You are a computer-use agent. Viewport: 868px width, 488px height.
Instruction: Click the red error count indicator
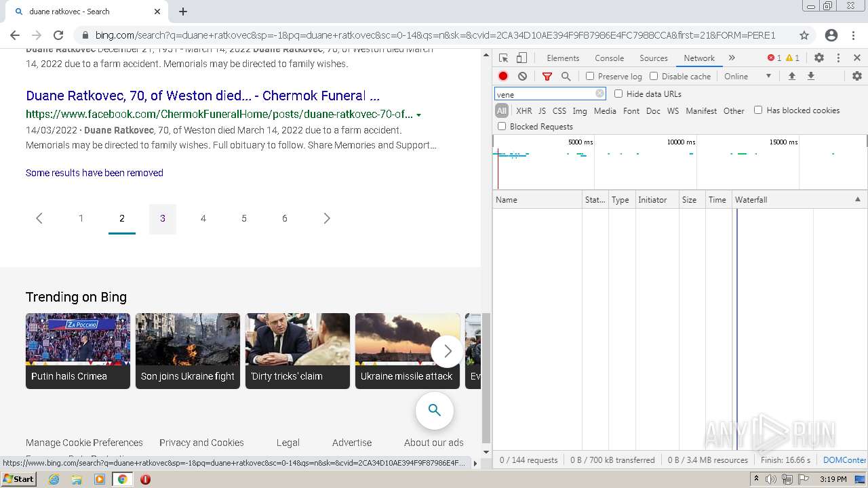click(x=774, y=58)
